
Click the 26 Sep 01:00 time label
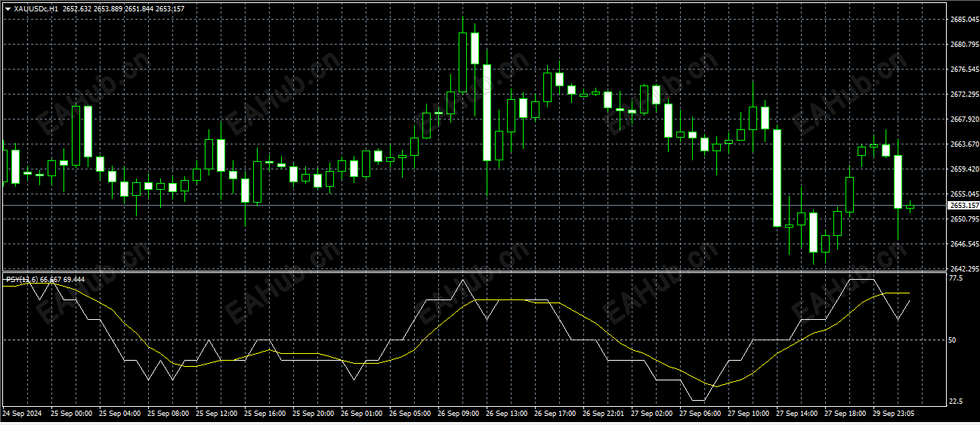361,414
